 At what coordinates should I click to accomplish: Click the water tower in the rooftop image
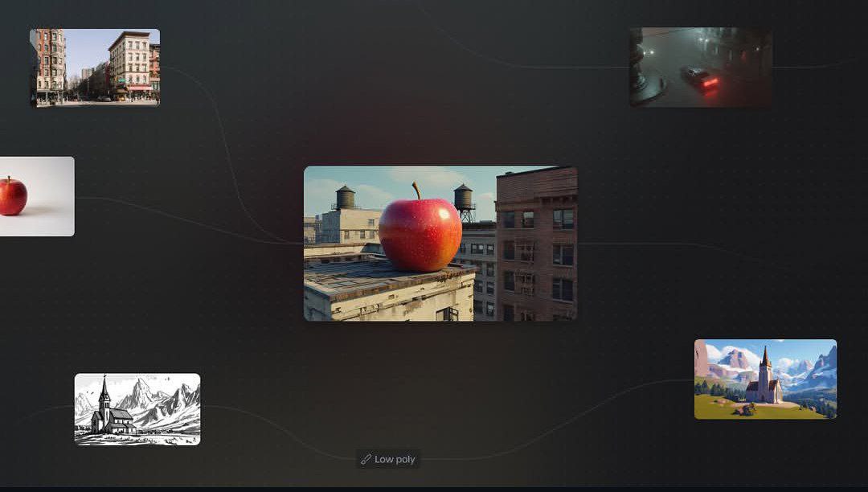(x=465, y=197)
